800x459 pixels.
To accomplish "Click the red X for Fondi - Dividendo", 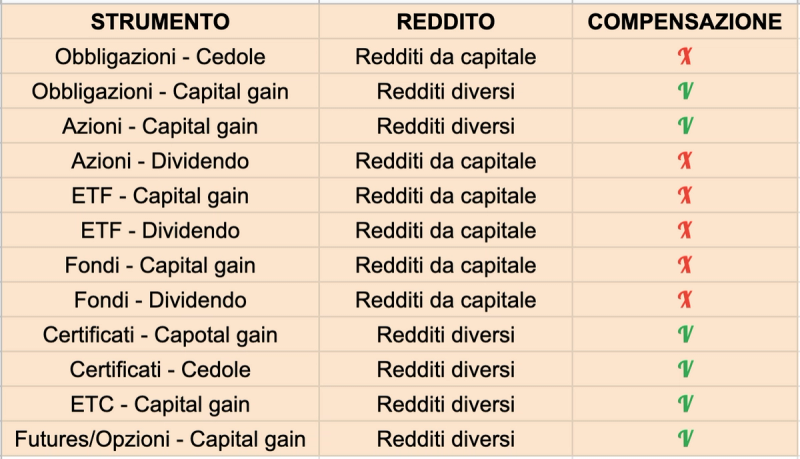I will point(685,300).
